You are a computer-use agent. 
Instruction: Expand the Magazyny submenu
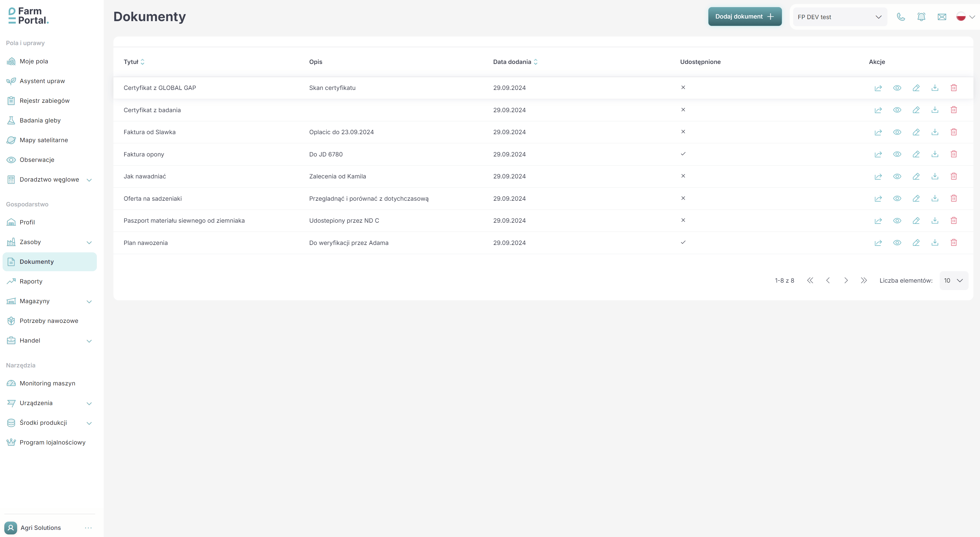point(89,301)
